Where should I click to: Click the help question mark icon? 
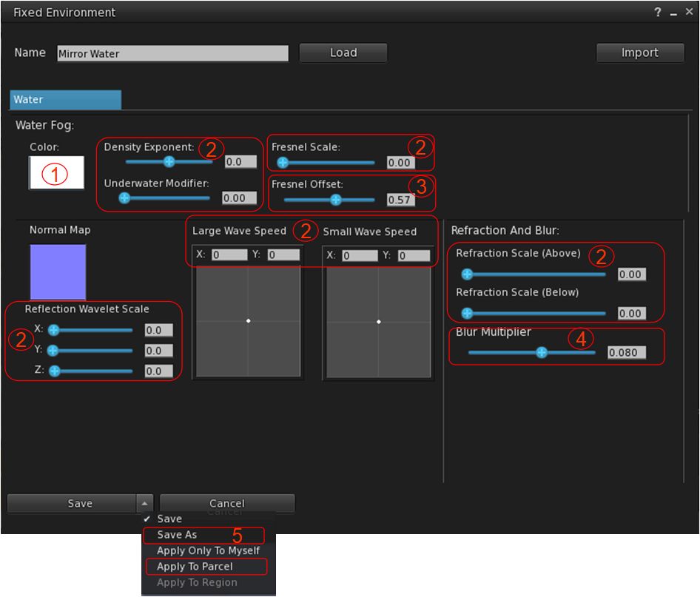click(x=658, y=13)
